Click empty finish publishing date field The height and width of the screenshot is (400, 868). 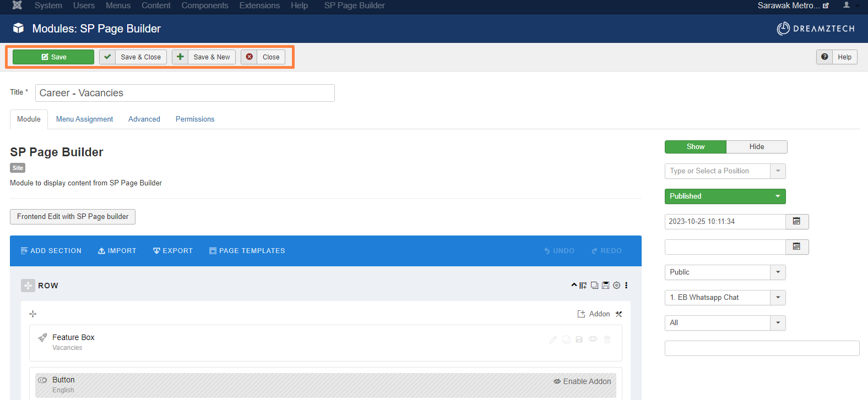coord(725,247)
